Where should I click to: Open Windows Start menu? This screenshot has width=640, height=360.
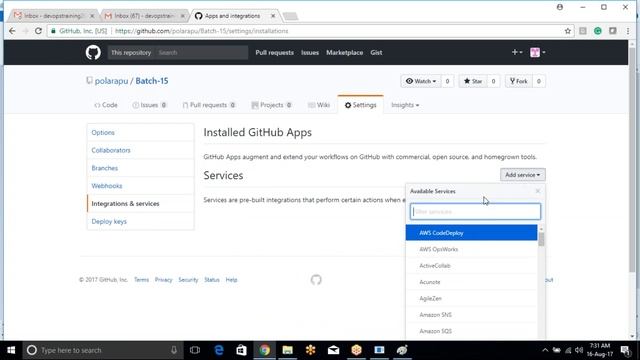point(11,350)
